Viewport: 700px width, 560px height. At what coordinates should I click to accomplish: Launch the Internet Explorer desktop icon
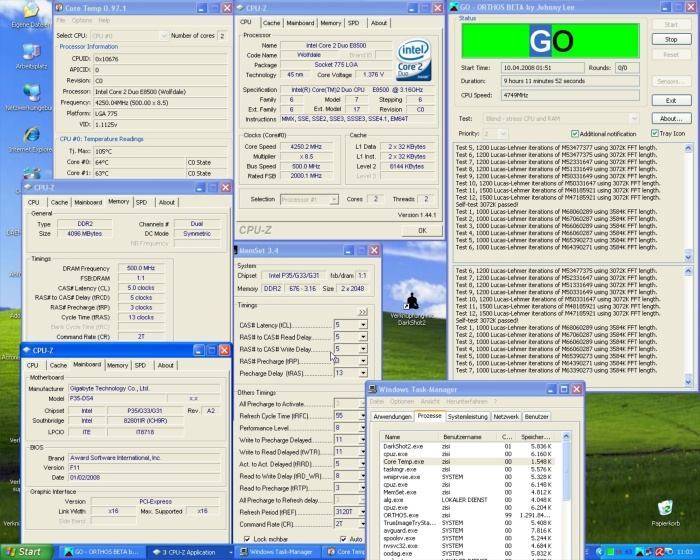pos(31,140)
